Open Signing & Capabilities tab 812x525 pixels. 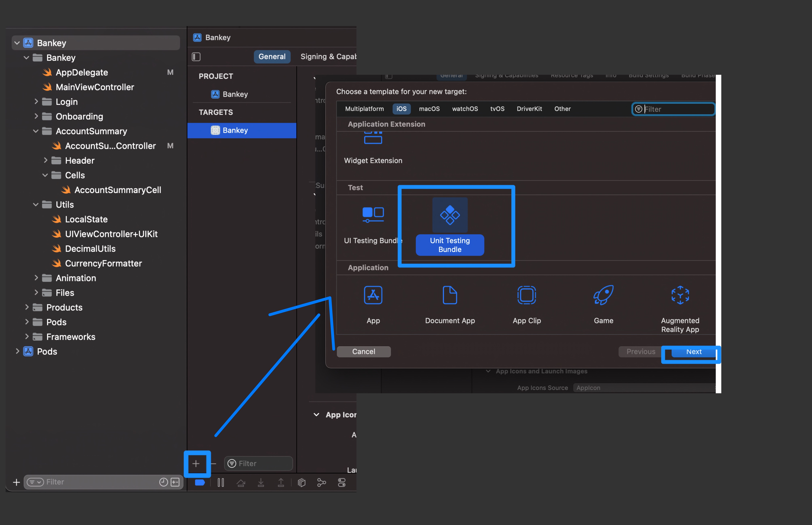coord(328,57)
